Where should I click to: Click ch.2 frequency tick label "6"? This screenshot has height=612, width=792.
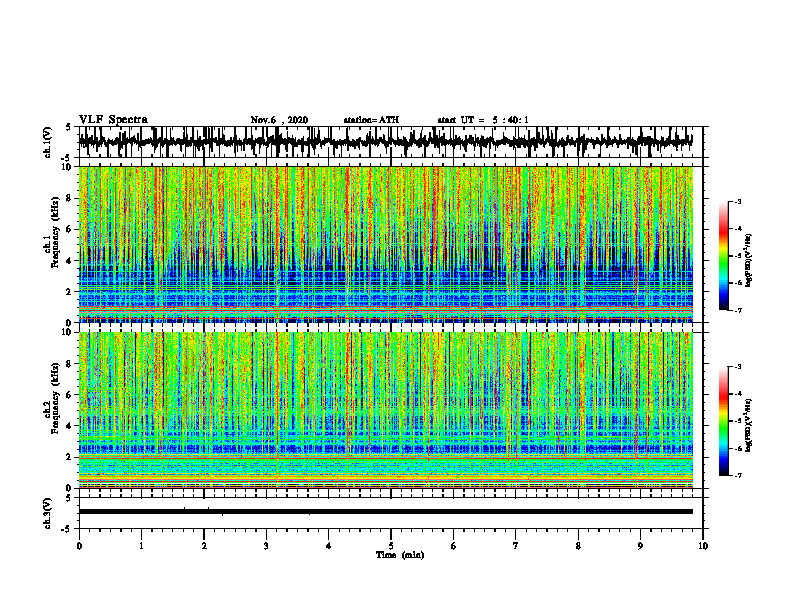pos(70,395)
